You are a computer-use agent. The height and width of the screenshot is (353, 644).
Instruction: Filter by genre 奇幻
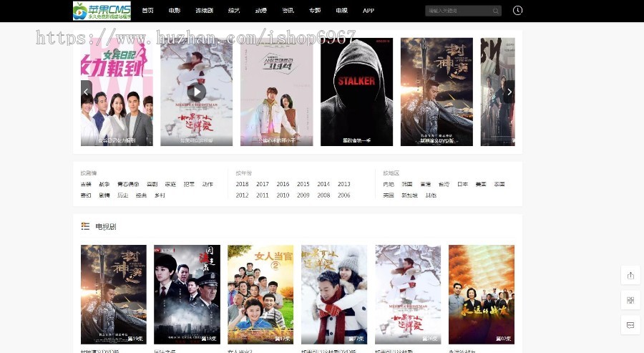[87, 195]
